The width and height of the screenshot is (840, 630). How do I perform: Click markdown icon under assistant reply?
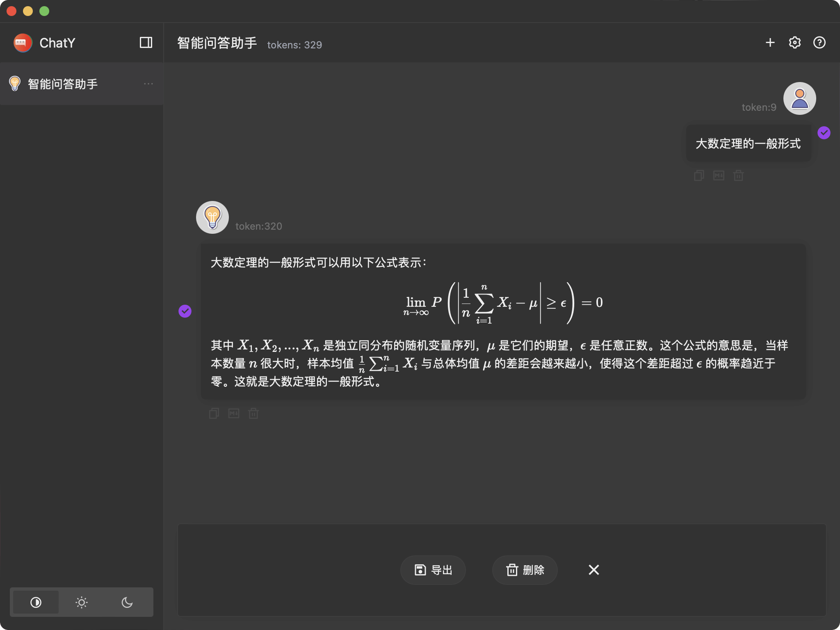[234, 413]
